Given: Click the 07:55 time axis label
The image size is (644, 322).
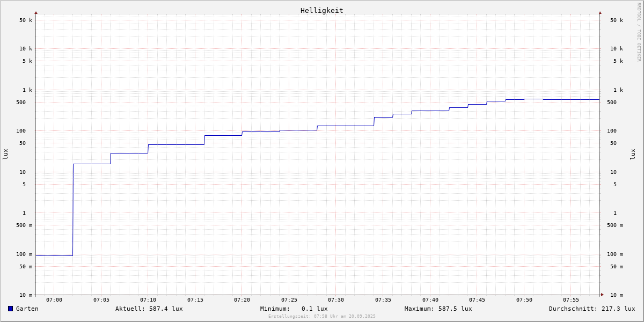Looking at the screenshot, I should click(571, 300).
